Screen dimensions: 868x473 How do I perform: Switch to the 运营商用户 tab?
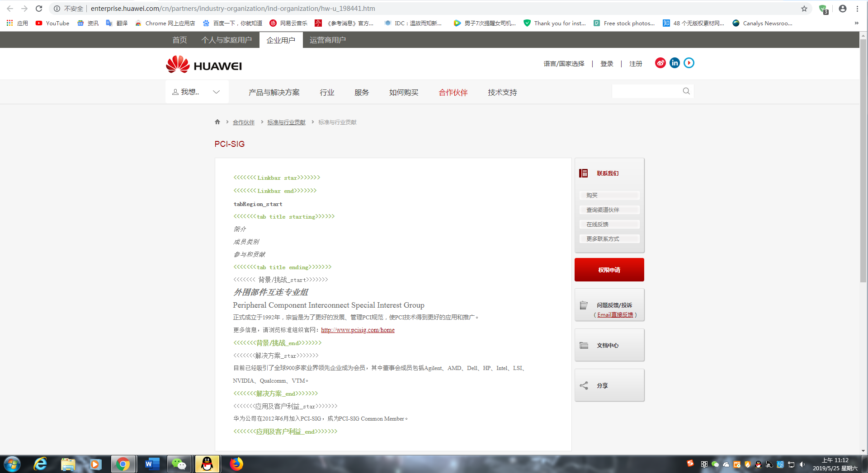(x=328, y=40)
